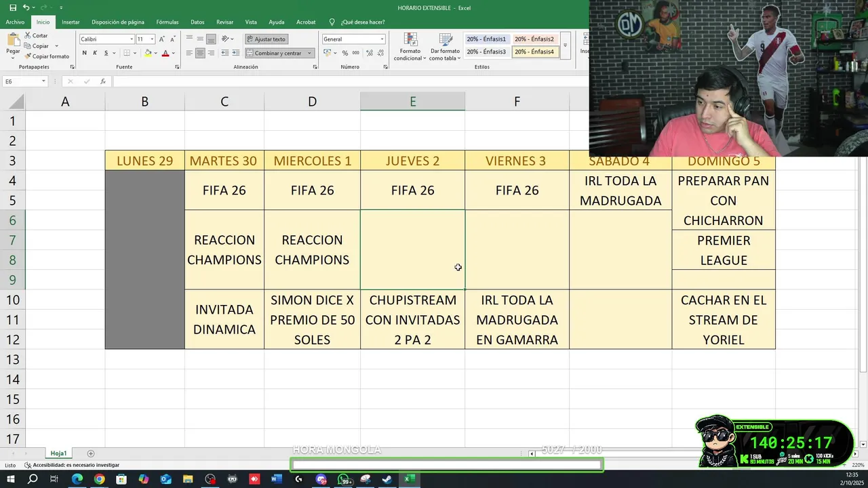Toggle italic (K) formatting
The image size is (868, 488).
(x=95, y=53)
